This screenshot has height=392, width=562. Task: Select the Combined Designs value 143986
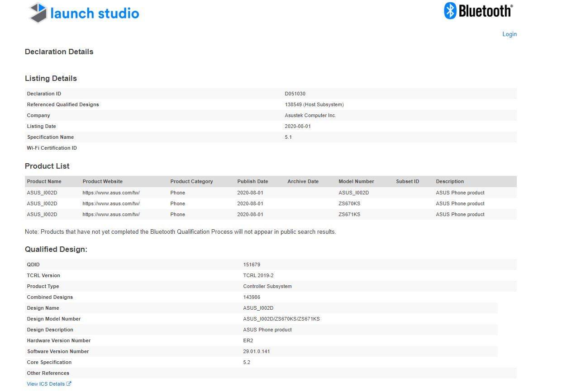[x=251, y=297]
